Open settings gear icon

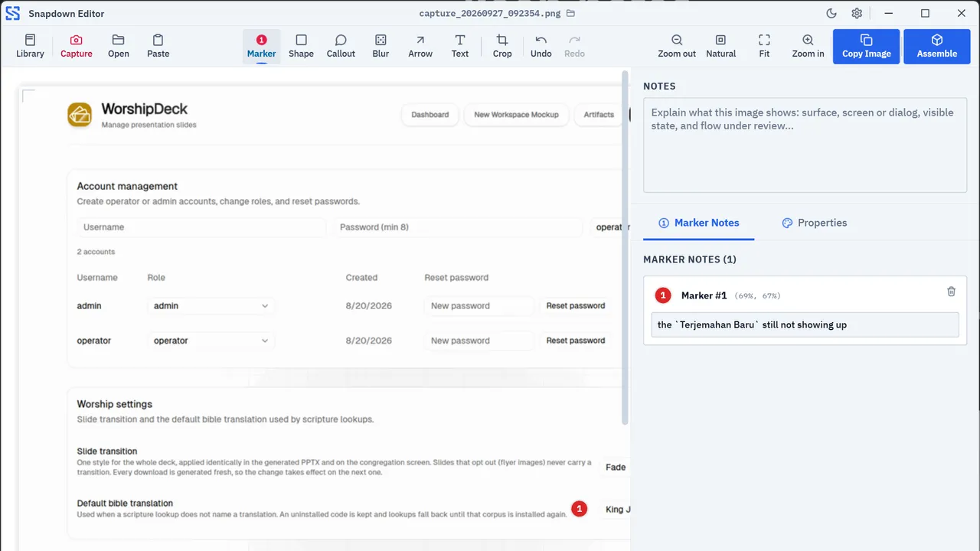pyautogui.click(x=857, y=14)
